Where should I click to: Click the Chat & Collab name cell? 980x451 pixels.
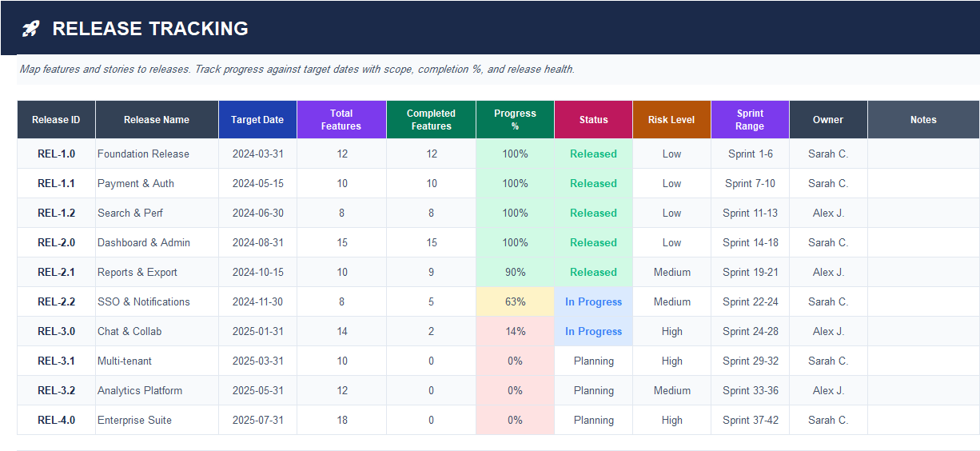[157, 331]
